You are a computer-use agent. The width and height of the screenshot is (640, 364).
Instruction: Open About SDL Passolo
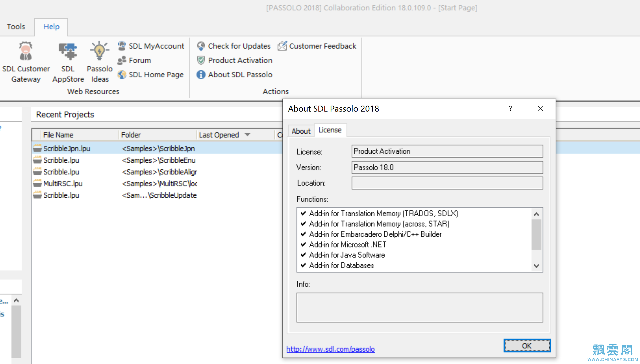(x=235, y=74)
